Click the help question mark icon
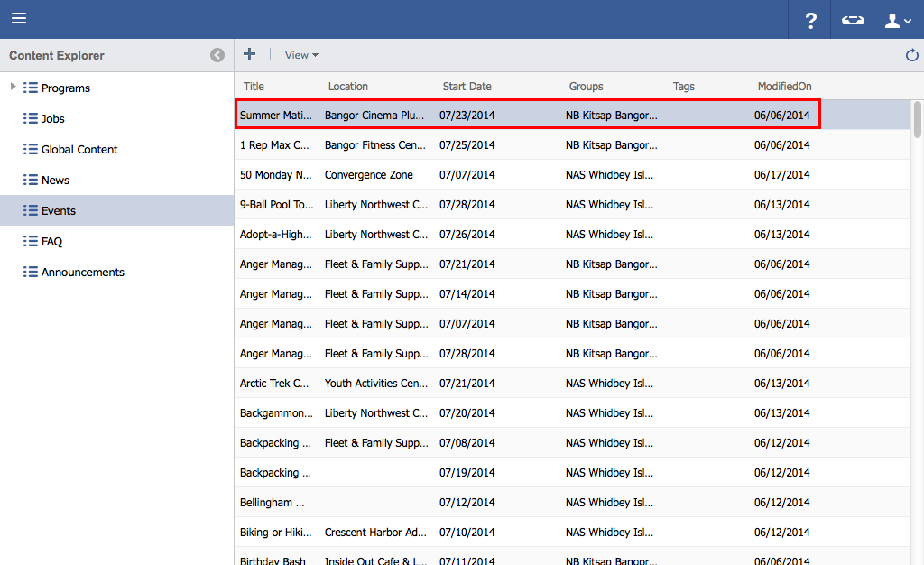The image size is (924, 565). click(x=810, y=20)
